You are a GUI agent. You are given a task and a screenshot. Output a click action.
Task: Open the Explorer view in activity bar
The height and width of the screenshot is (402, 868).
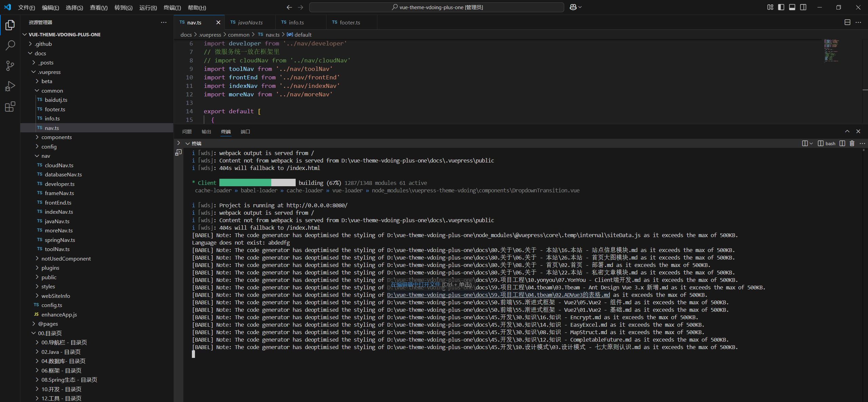coord(10,25)
